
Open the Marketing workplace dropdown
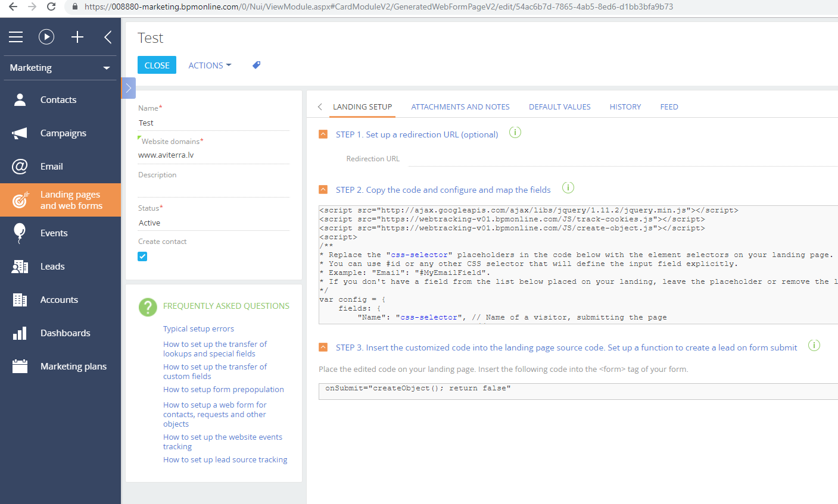pyautogui.click(x=60, y=68)
